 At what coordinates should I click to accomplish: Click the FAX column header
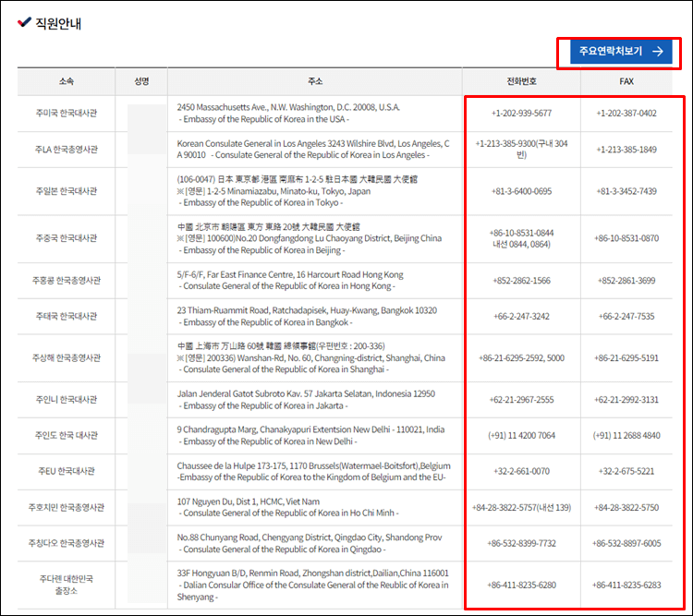coord(626,81)
